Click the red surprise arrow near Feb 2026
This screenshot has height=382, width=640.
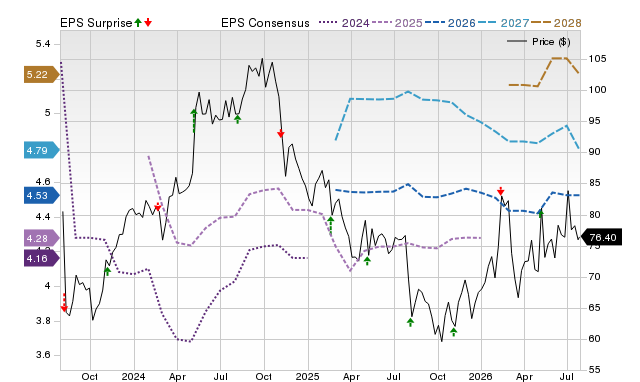[501, 191]
